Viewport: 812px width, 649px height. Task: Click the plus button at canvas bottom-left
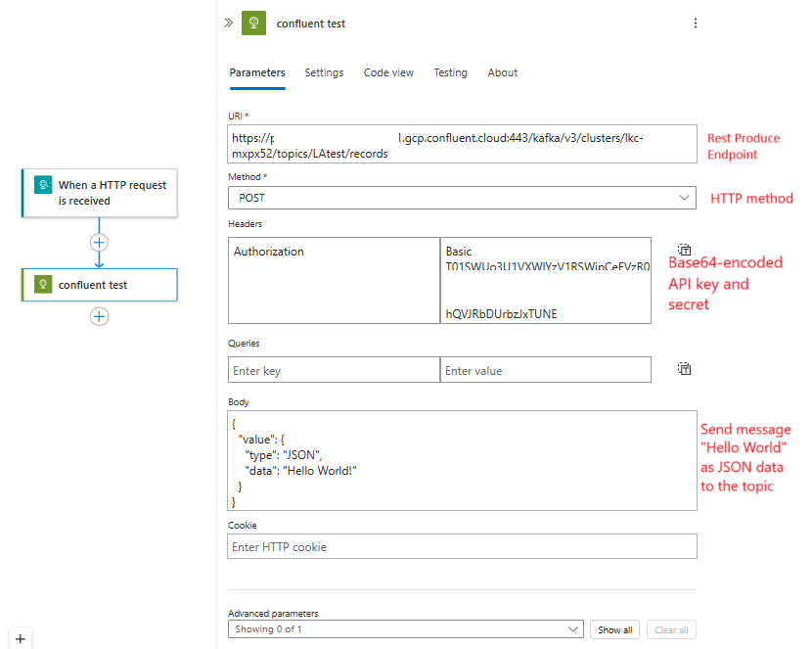tap(21, 638)
